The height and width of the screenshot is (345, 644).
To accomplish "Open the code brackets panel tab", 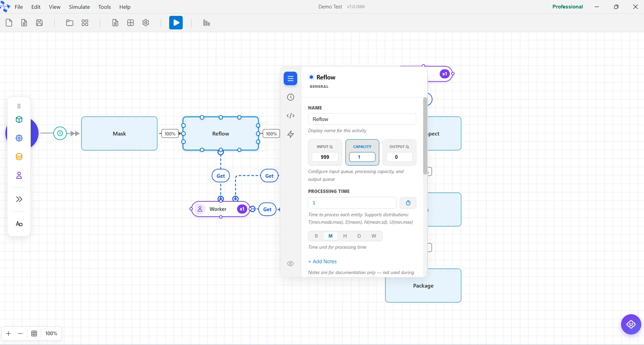I will point(290,116).
